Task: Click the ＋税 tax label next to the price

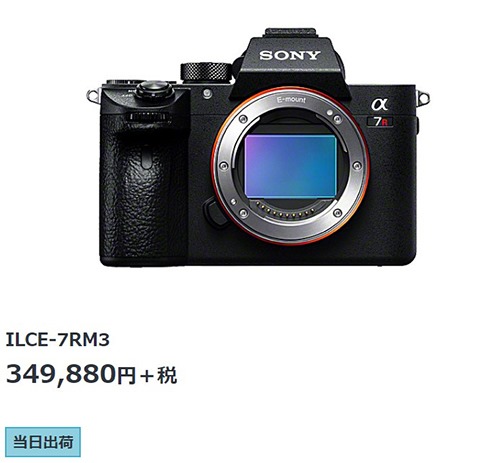Action: [158, 376]
